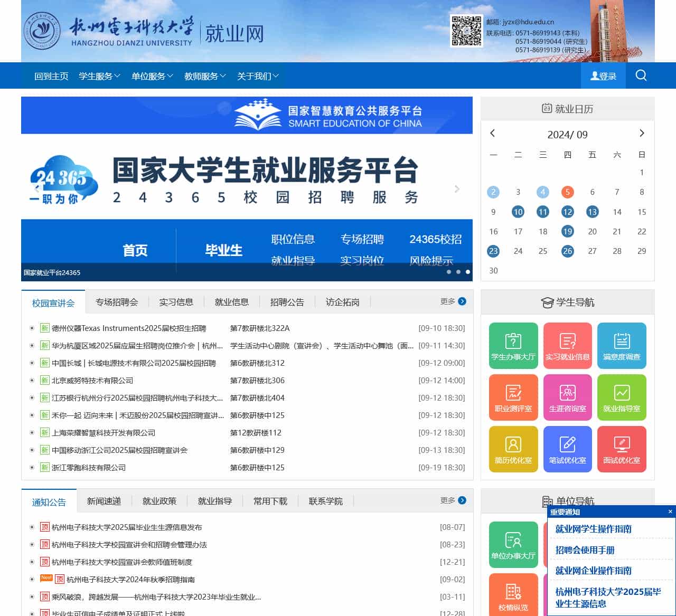Image resolution: width=676 pixels, height=616 pixels.
Task: Open the 学生办事大厅 icon in student navigation
Action: tap(513, 345)
